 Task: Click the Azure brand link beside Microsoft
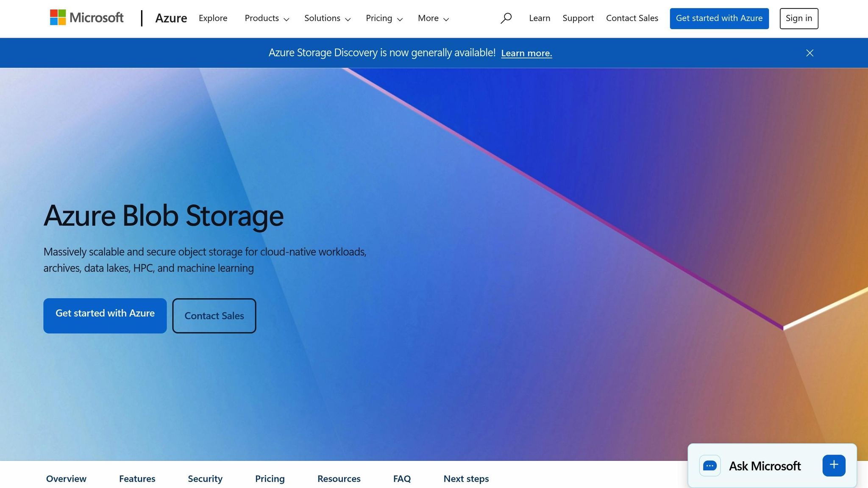(x=171, y=18)
